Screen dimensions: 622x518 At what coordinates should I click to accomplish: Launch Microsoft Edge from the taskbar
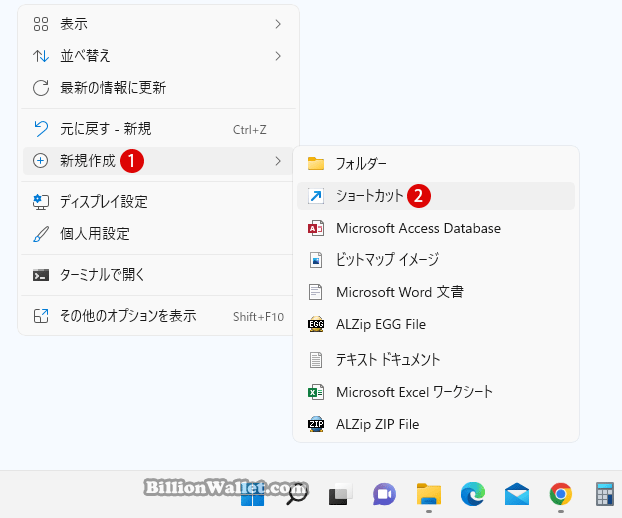(x=473, y=494)
